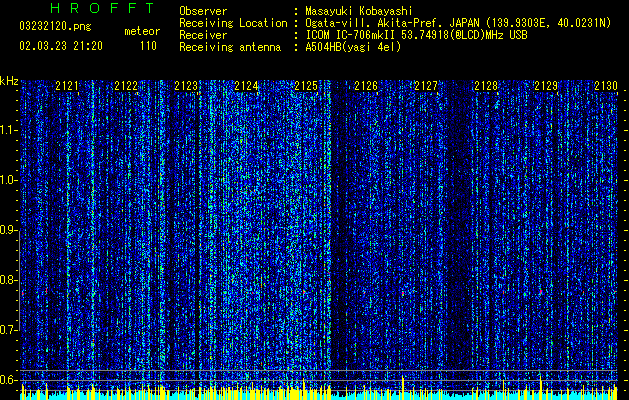Click the 0.9 kHz axis label

click(9, 230)
